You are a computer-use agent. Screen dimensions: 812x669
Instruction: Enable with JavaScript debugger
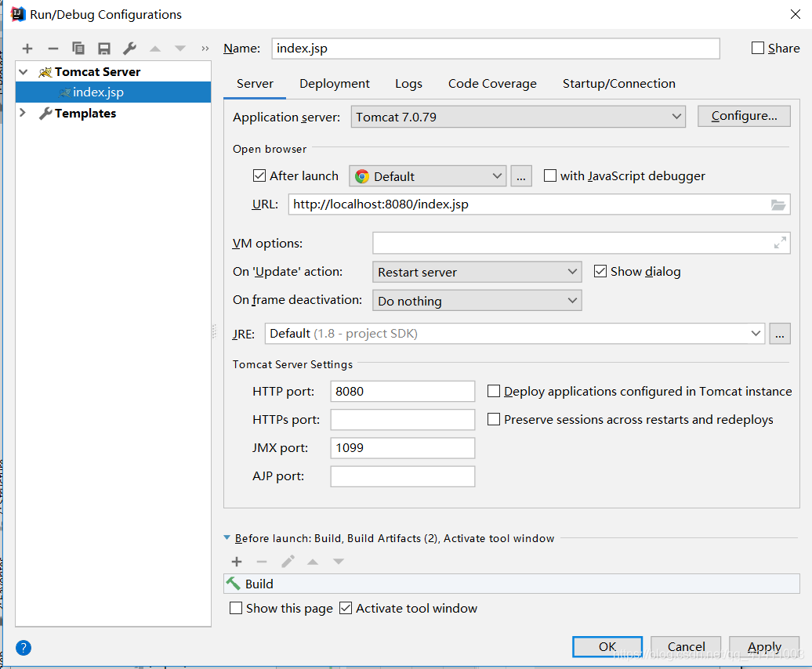click(550, 175)
